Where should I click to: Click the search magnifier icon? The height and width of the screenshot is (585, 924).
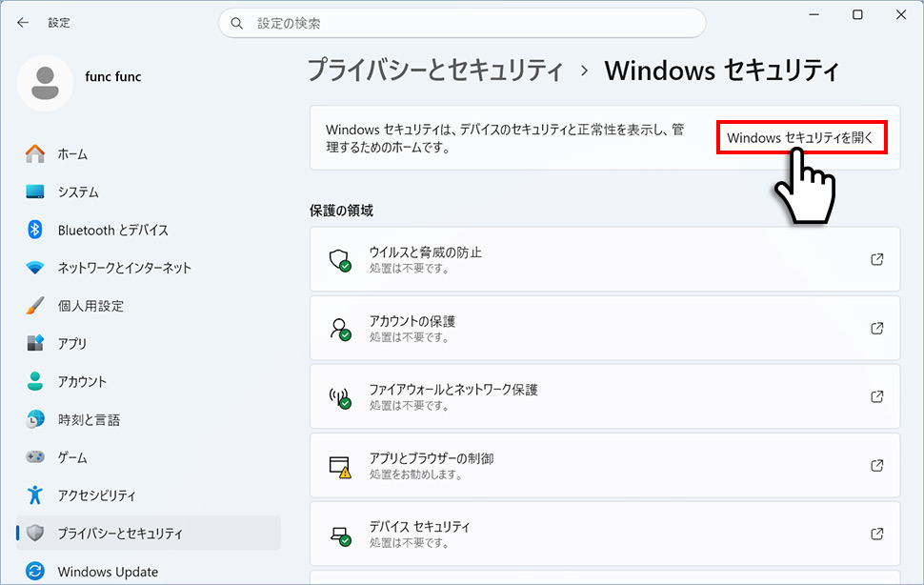tap(237, 24)
